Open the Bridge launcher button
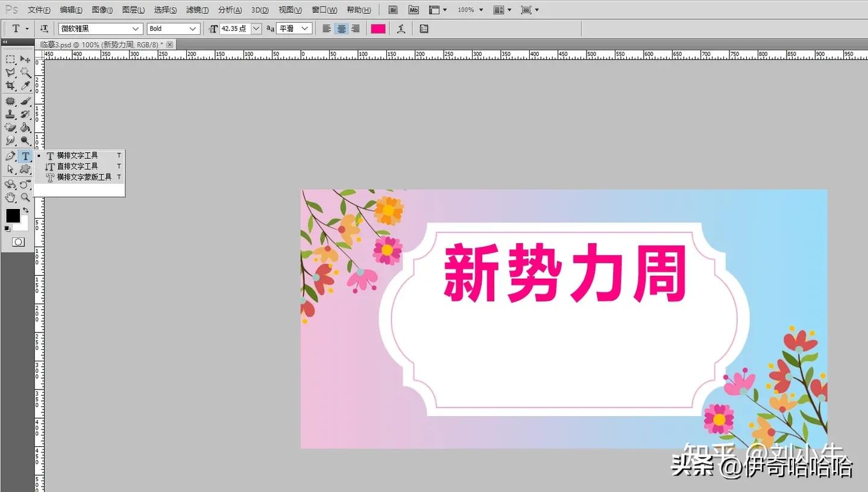Viewport: 868px width, 492px height. 392,10
